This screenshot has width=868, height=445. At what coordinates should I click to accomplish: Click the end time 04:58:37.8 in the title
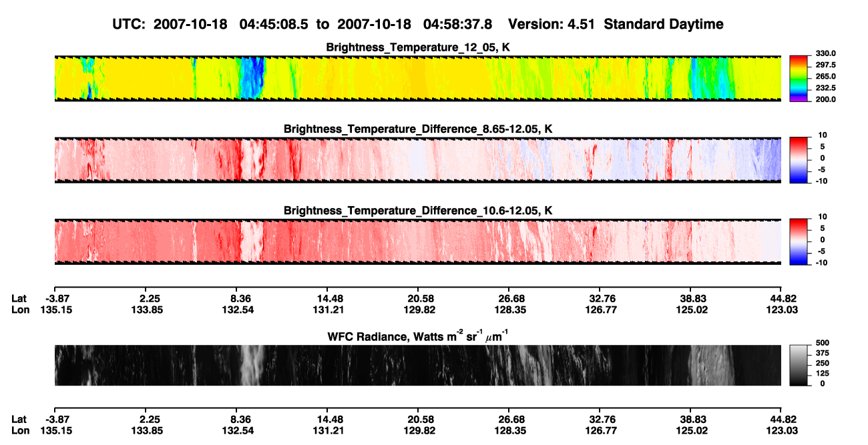pos(457,24)
